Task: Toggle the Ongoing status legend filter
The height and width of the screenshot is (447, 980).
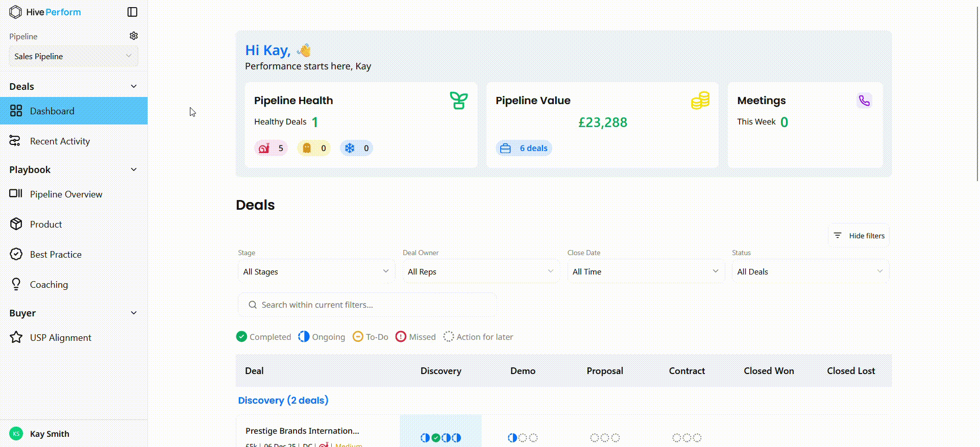Action: pyautogui.click(x=322, y=337)
